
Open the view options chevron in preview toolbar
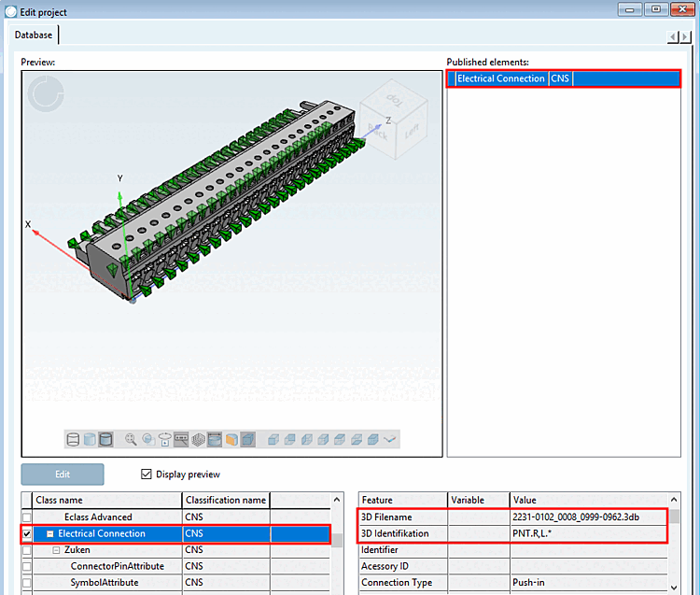(390, 438)
